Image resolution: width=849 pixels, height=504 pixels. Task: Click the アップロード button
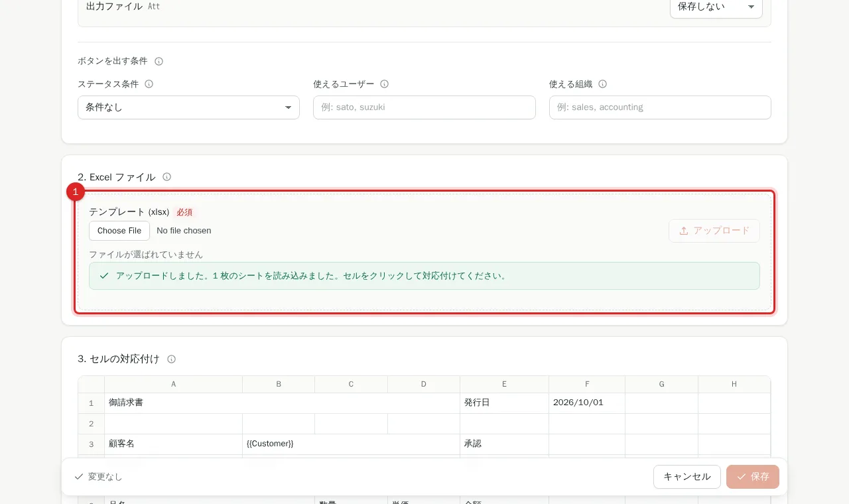click(x=714, y=231)
